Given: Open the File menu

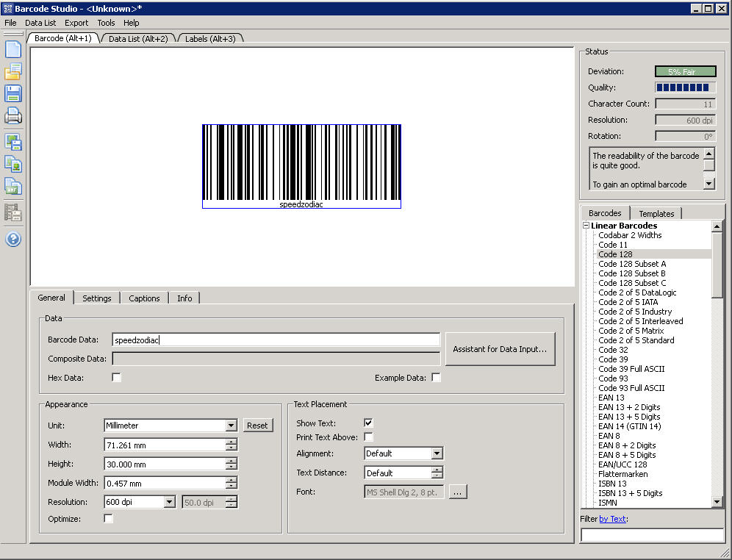Looking at the screenshot, I should pyautogui.click(x=10, y=23).
